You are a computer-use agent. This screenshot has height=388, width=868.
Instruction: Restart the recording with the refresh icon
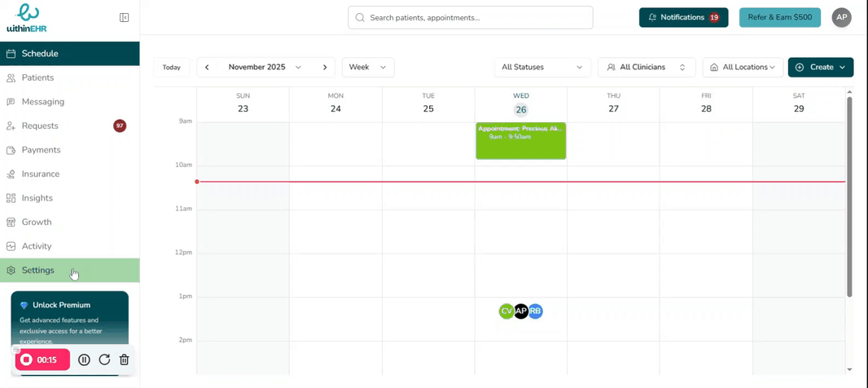pyautogui.click(x=104, y=359)
